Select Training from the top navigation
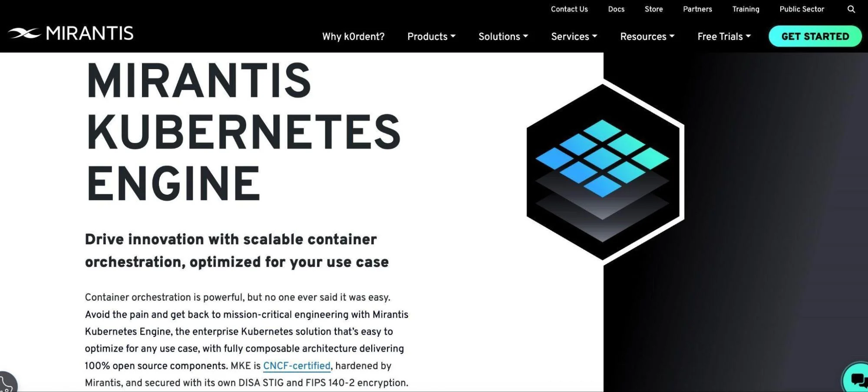The height and width of the screenshot is (392, 868). (746, 9)
